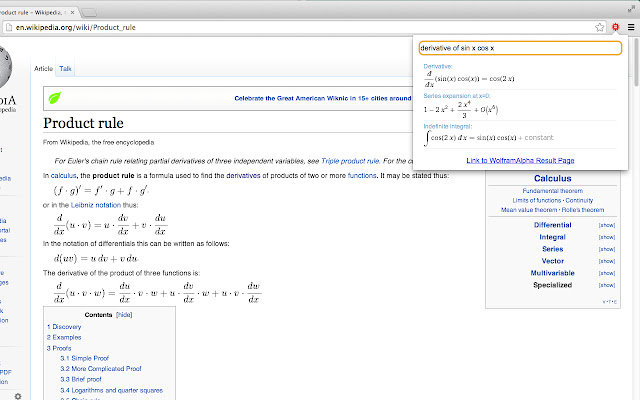Click the Product rule page heading

tap(83, 123)
